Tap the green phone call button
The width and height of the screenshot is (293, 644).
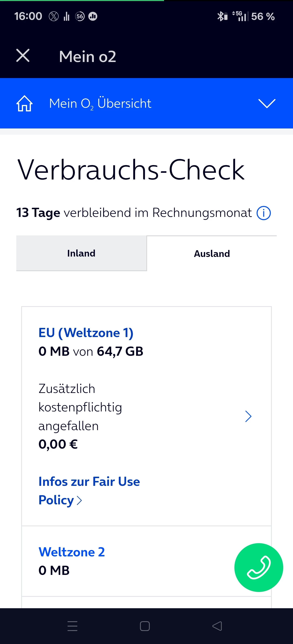[x=258, y=567]
